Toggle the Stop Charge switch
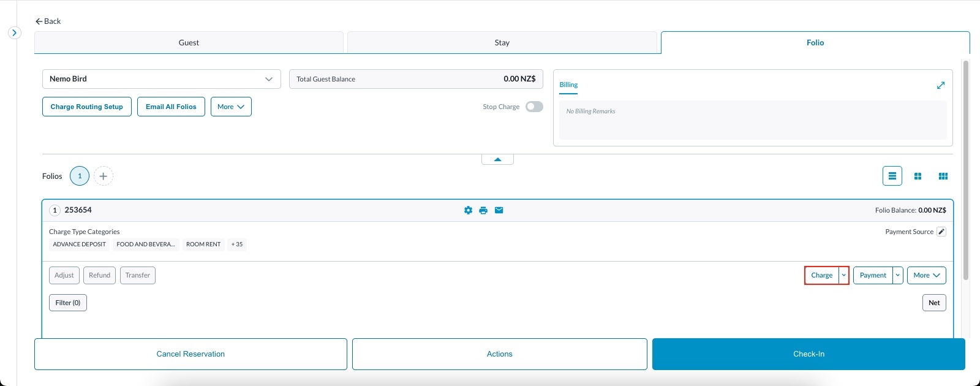This screenshot has height=386, width=980. coord(534,107)
